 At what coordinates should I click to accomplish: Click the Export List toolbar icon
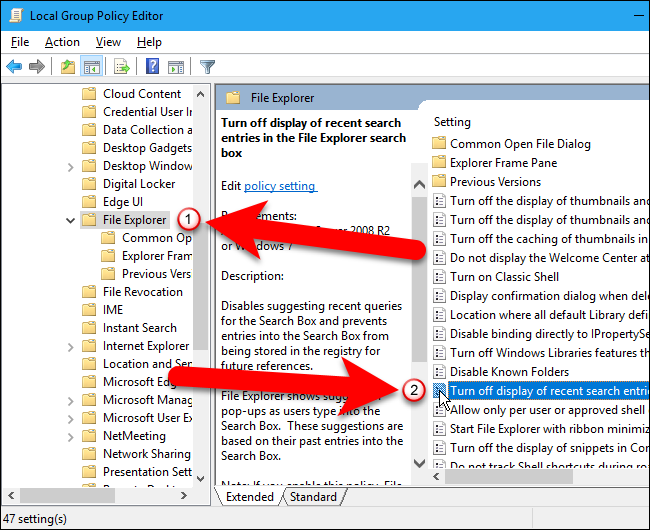coord(122,66)
